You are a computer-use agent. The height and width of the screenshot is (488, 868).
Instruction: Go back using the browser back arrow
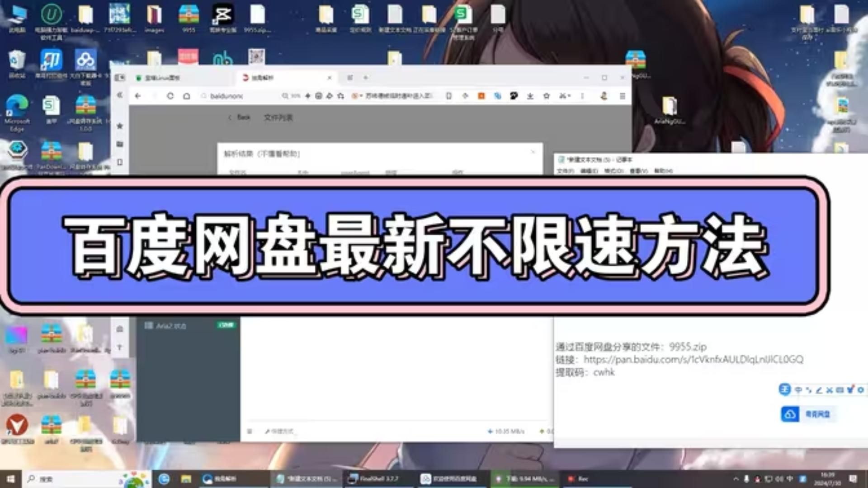click(138, 96)
